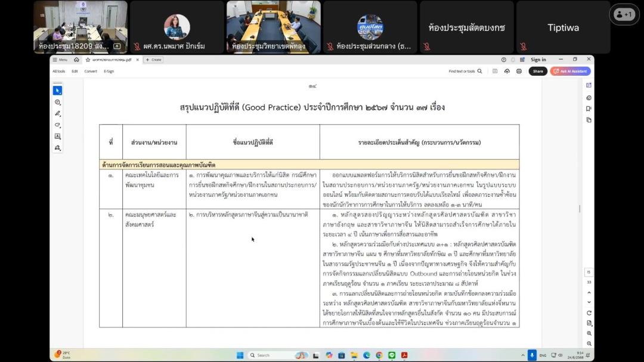Click Sign in
Viewport: 644px width, 362px height.
(538, 60)
